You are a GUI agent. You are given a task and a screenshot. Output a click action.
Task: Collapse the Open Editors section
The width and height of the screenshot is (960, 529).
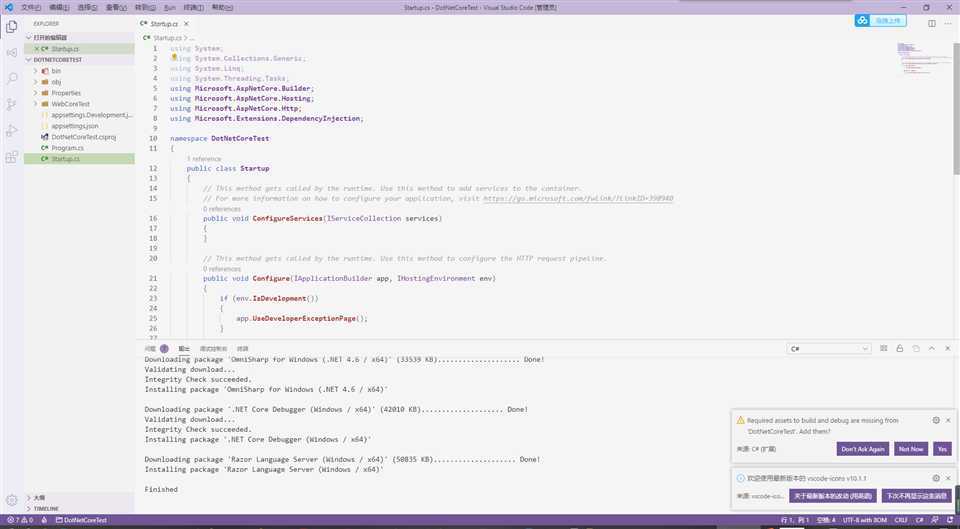[80, 37]
